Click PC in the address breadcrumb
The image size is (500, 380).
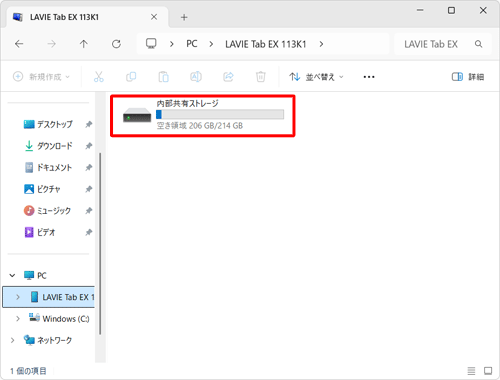click(x=192, y=44)
